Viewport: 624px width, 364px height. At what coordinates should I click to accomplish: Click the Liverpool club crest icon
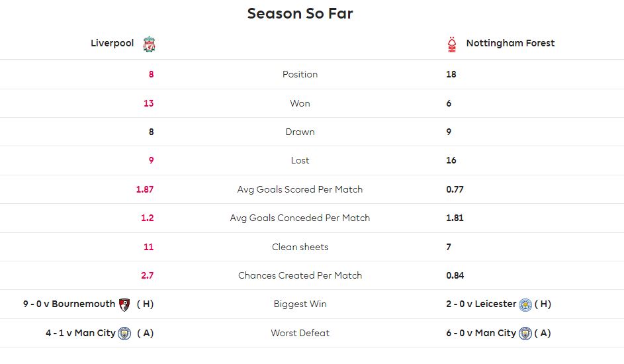(x=150, y=44)
